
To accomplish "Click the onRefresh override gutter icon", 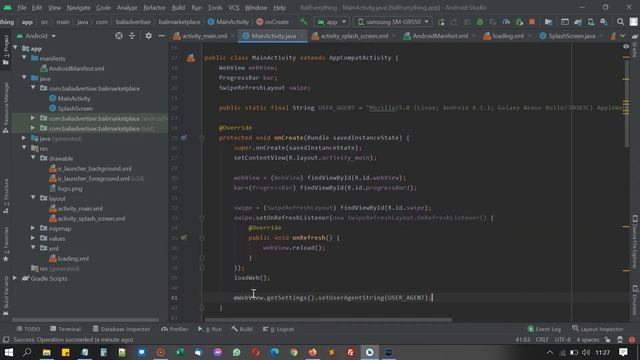I will (x=184, y=237).
